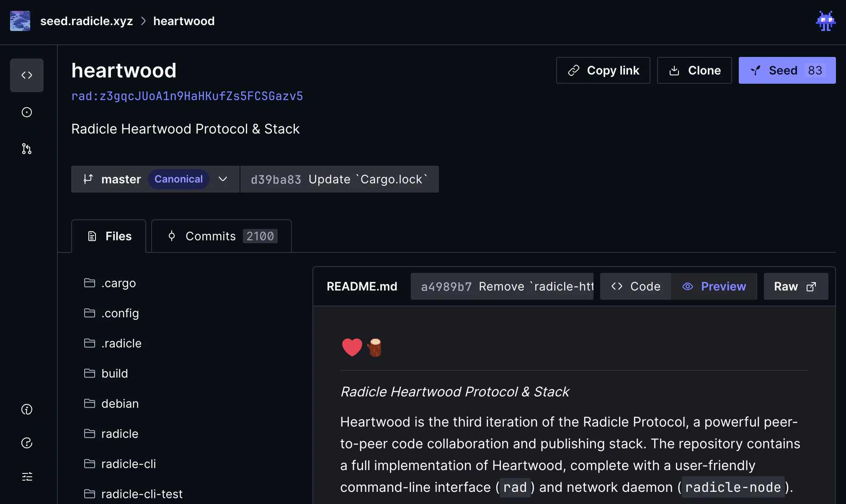The image size is (846, 504).
Task: Expand the radicle-cli folder
Action: click(120, 464)
